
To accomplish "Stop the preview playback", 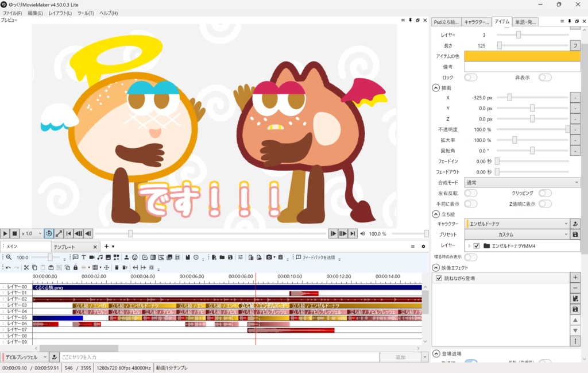I will click(14, 233).
